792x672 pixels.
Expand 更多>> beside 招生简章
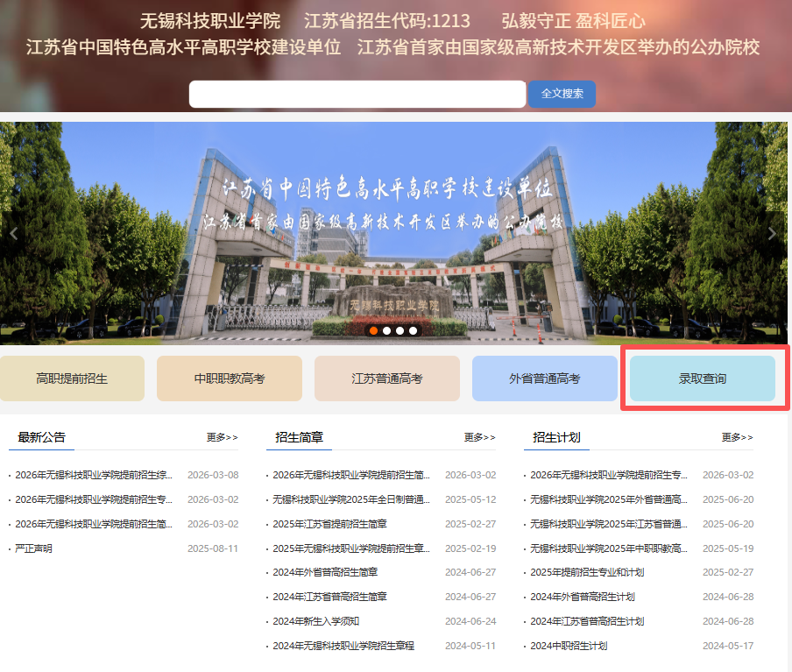point(479,437)
